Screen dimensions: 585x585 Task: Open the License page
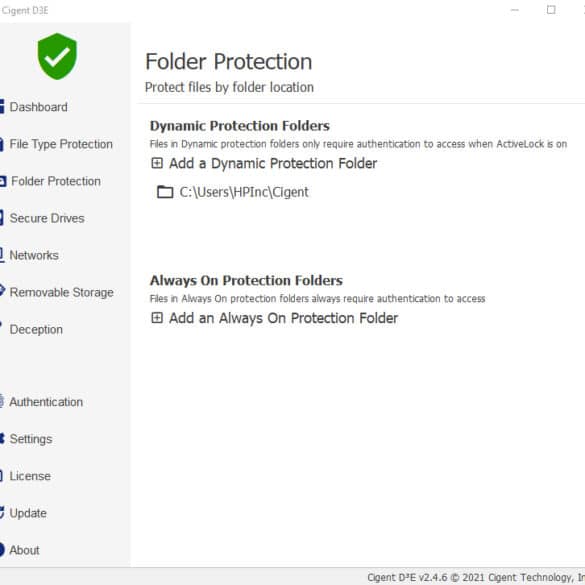tap(30, 476)
